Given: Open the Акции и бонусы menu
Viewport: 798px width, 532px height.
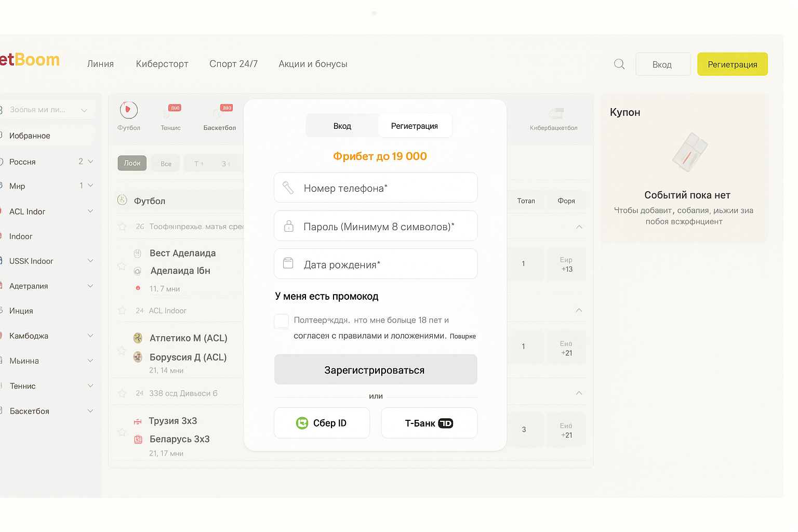Looking at the screenshot, I should tap(313, 64).
